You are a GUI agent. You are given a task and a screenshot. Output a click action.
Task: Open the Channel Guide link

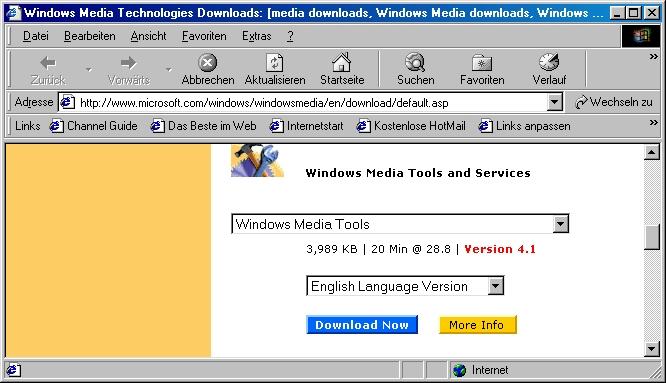pos(94,126)
